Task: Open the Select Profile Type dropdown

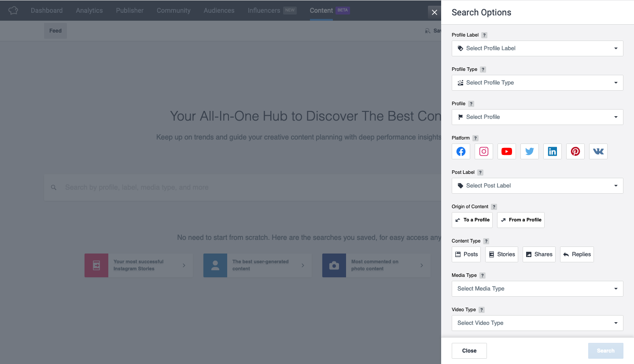Action: click(x=538, y=83)
